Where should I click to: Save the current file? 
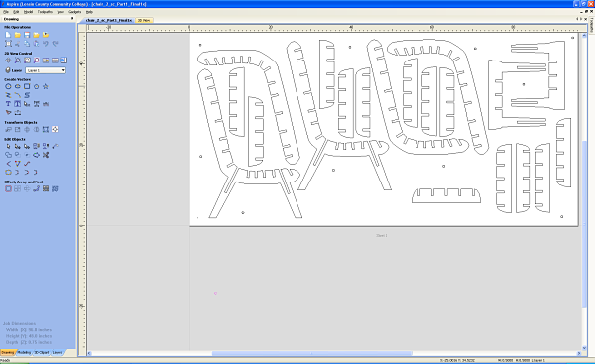27,35
